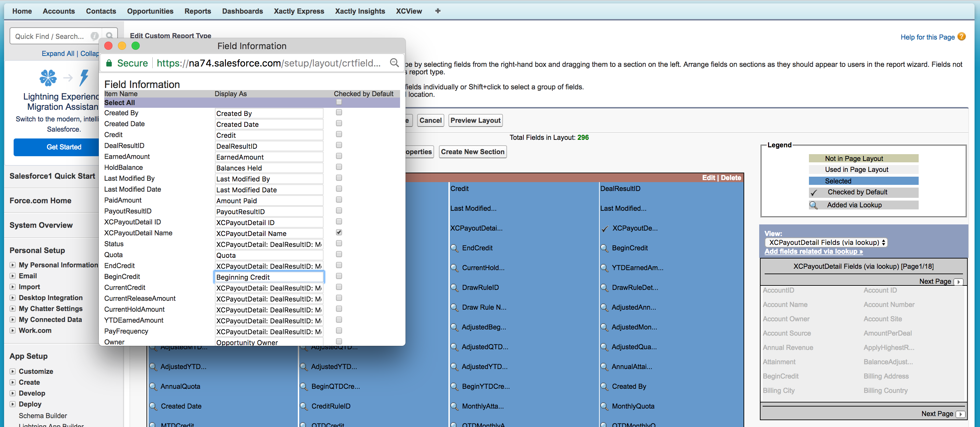Viewport: 980px width, 427px height.
Task: Switch to the XCView tab
Action: click(x=409, y=11)
